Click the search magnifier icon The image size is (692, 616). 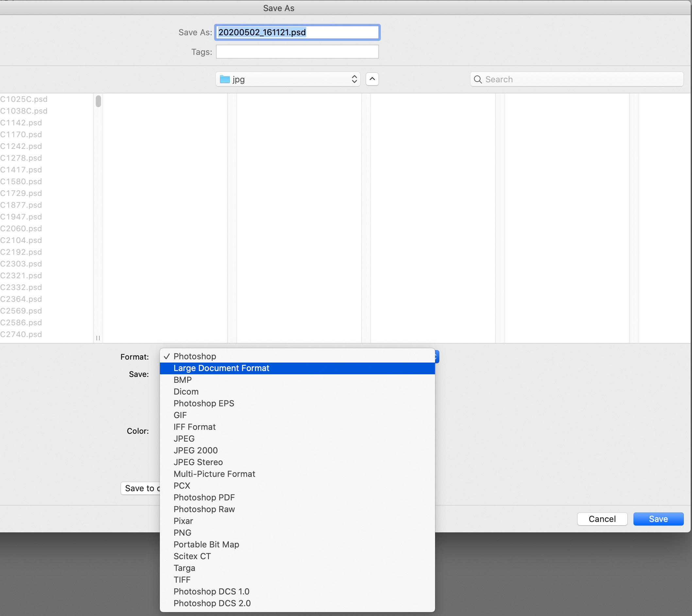pyautogui.click(x=478, y=79)
